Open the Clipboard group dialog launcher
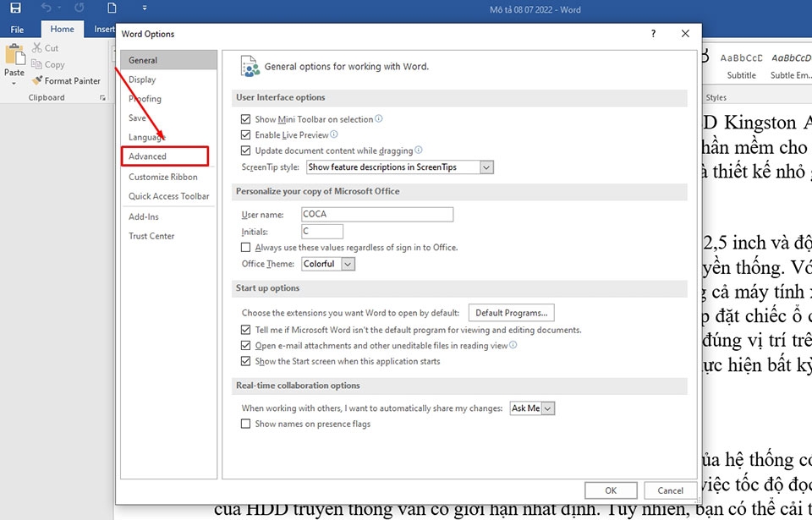The image size is (812, 520). (x=102, y=97)
